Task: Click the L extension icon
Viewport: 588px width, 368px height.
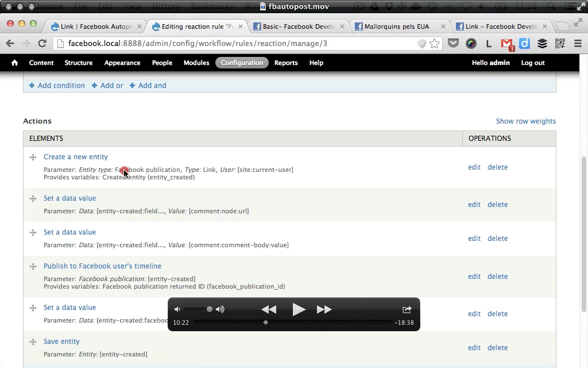Action: point(489,44)
